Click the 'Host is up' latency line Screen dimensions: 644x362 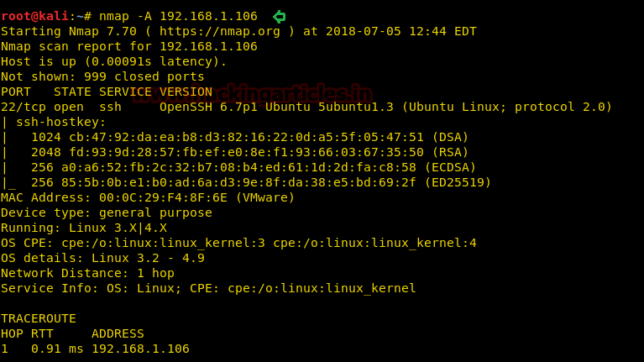(x=113, y=61)
